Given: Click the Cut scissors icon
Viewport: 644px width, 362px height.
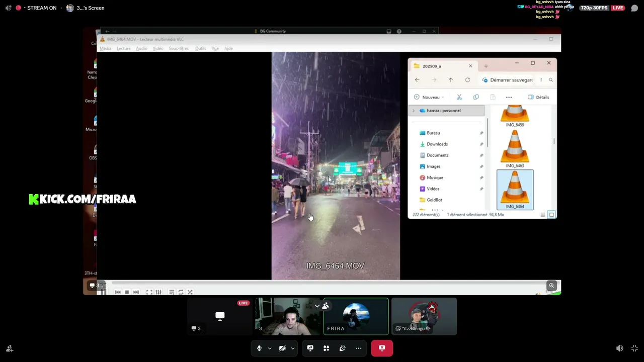Looking at the screenshot, I should click(459, 97).
